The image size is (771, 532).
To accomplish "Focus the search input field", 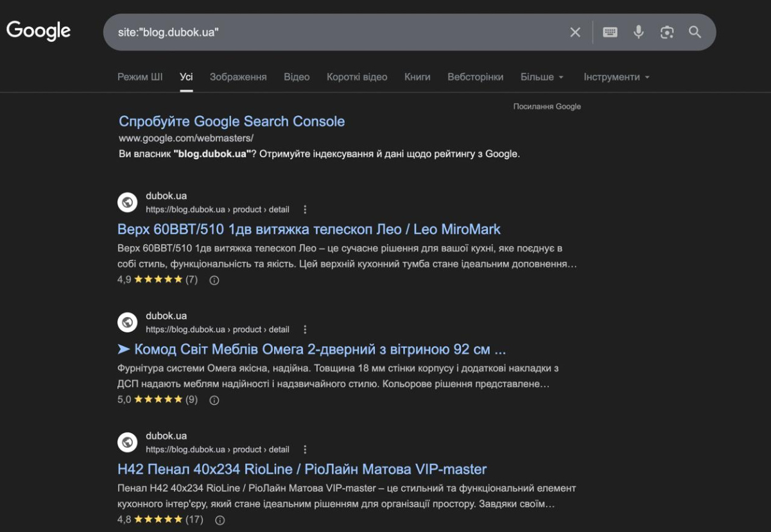I will 334,32.
